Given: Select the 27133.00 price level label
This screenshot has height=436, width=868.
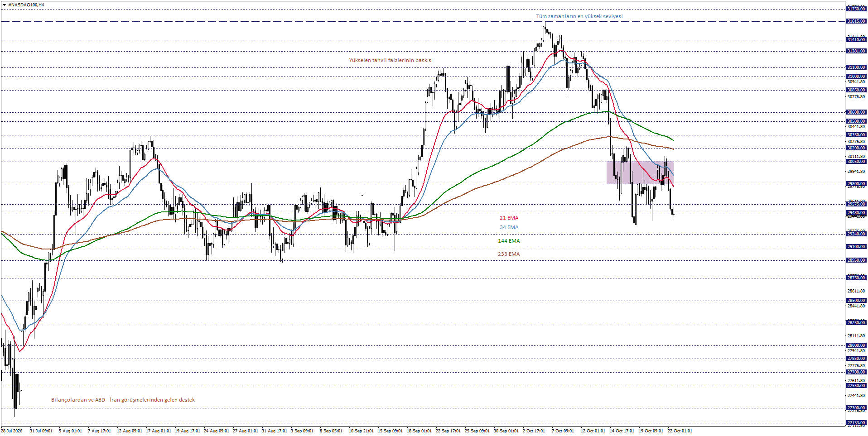Looking at the screenshot, I should click(x=856, y=423).
